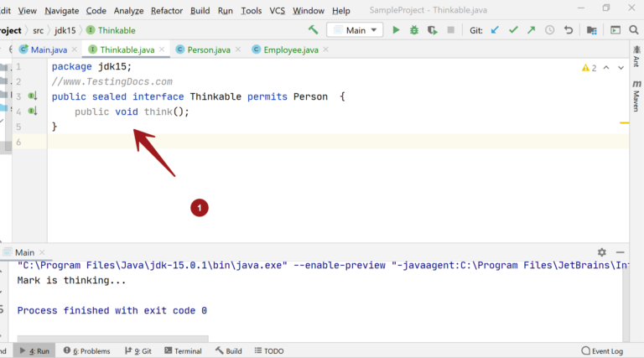Open the Ant side tool window
The image size is (644, 358).
(x=636, y=56)
